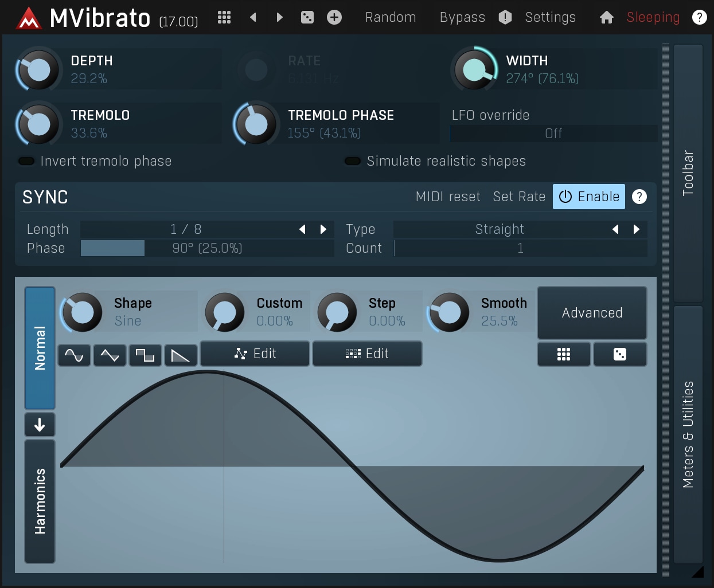Open the Sync Type Straight selector
The width and height of the screenshot is (714, 588).
pyautogui.click(x=499, y=229)
